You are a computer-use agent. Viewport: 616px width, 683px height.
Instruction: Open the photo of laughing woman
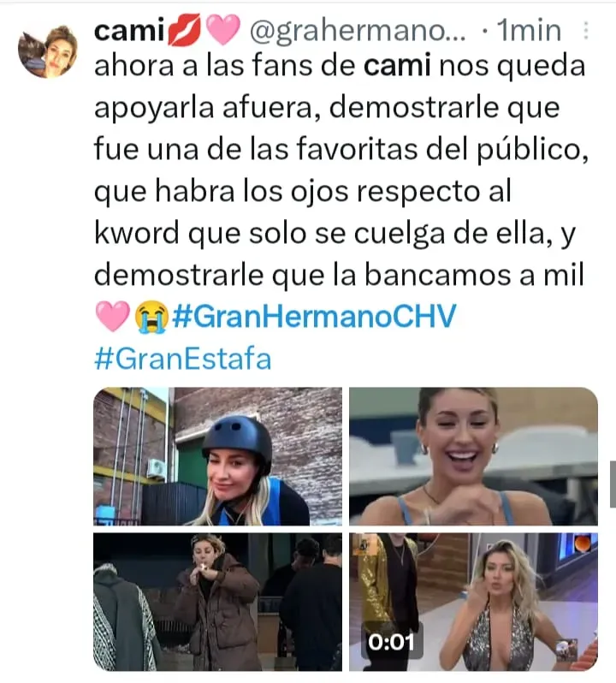tap(473, 456)
